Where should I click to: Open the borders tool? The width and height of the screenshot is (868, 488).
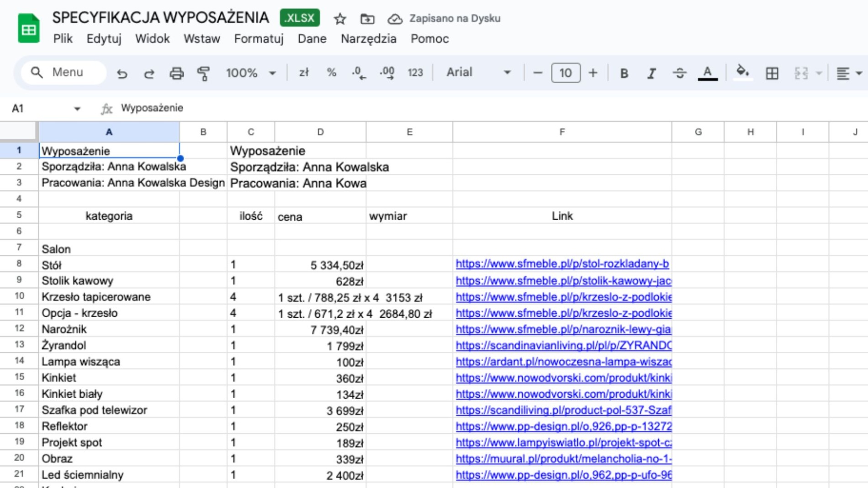pyautogui.click(x=772, y=73)
